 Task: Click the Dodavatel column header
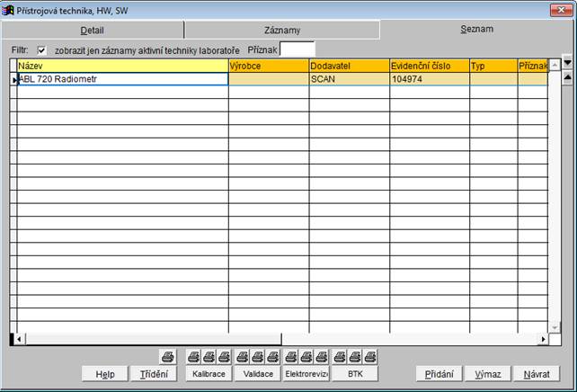[350, 66]
